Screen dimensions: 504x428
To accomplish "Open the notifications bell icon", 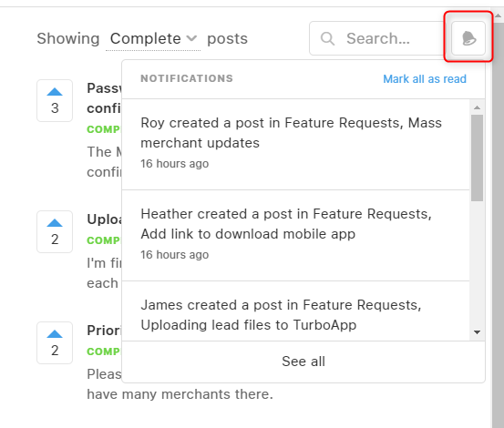I will [x=468, y=38].
